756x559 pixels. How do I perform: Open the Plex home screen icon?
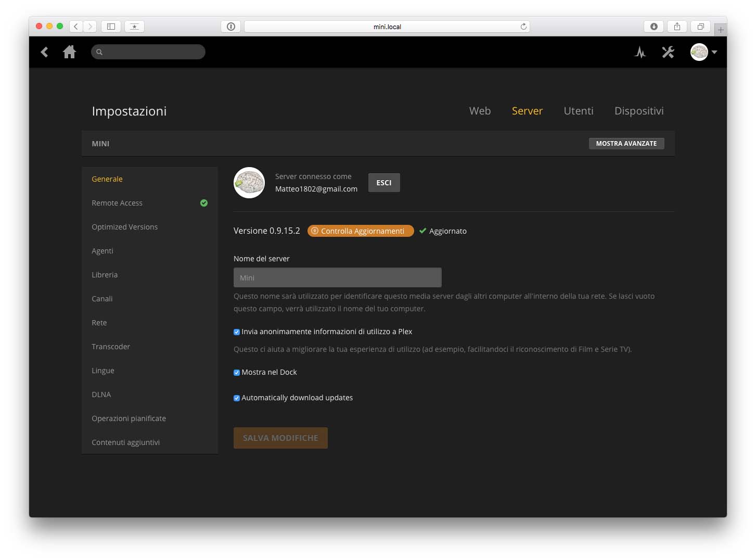pyautogui.click(x=69, y=52)
